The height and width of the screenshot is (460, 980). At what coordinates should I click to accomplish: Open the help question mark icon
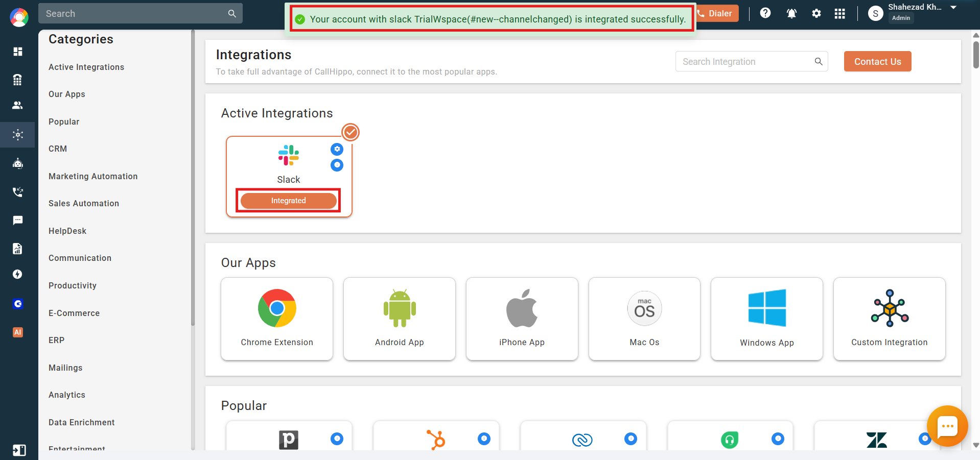765,13
